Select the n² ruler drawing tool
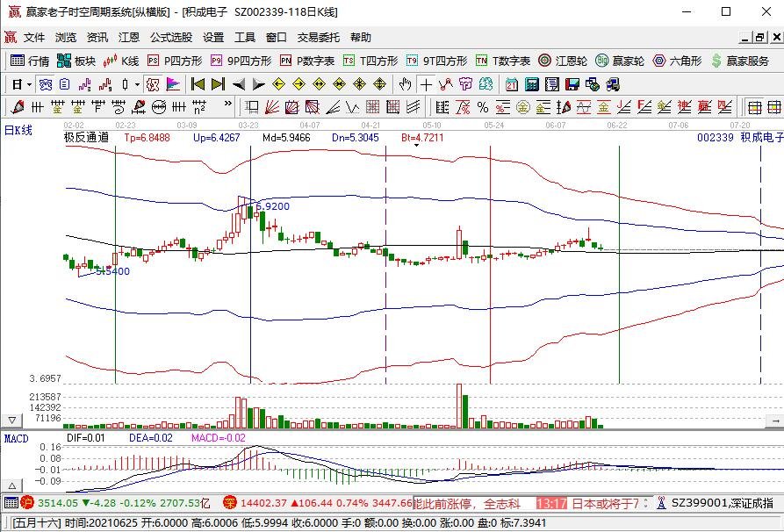 [199, 106]
